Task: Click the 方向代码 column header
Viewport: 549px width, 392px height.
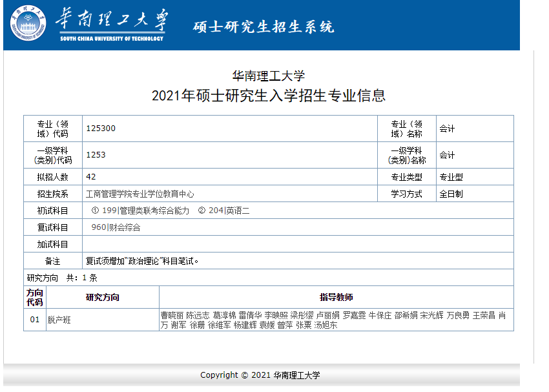Action: (x=35, y=298)
